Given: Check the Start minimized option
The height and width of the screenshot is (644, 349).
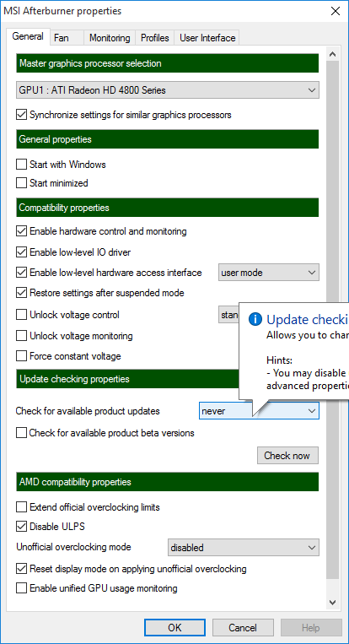Looking at the screenshot, I should pos(21,183).
